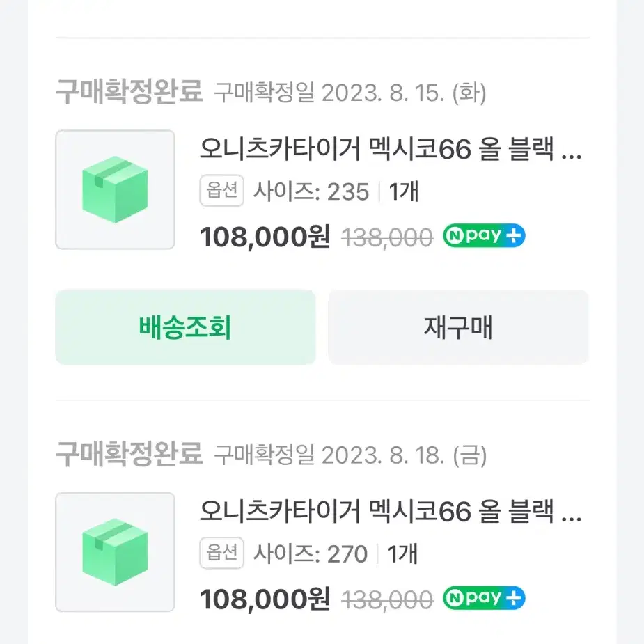Select the 108,000원 price of first order
This screenshot has width=644, height=644.
265,237
